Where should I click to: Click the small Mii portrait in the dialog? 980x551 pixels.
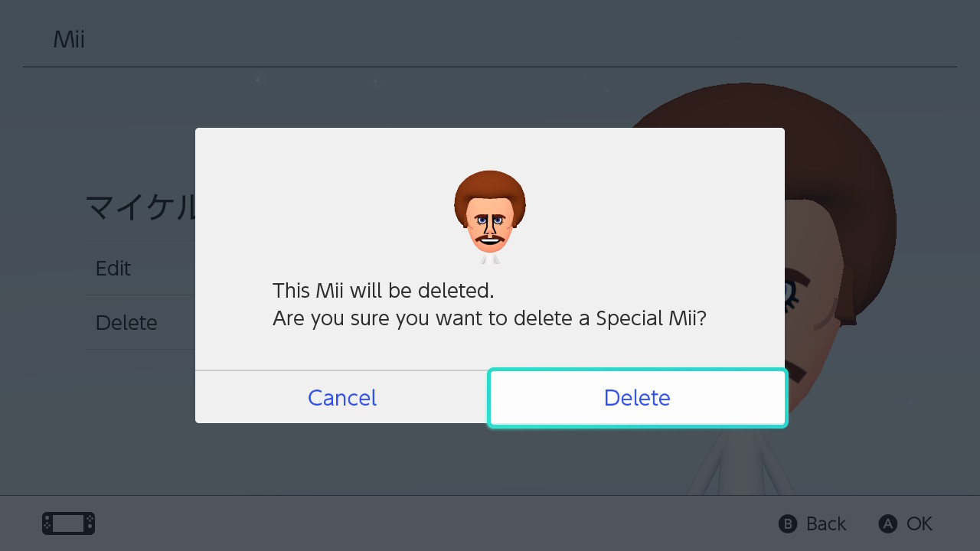tap(490, 216)
